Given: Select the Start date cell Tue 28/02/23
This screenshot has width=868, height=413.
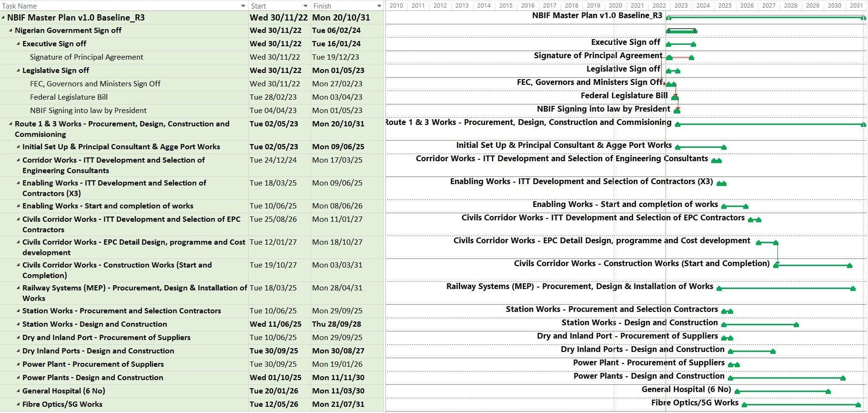Looking at the screenshot, I should click(x=273, y=97).
